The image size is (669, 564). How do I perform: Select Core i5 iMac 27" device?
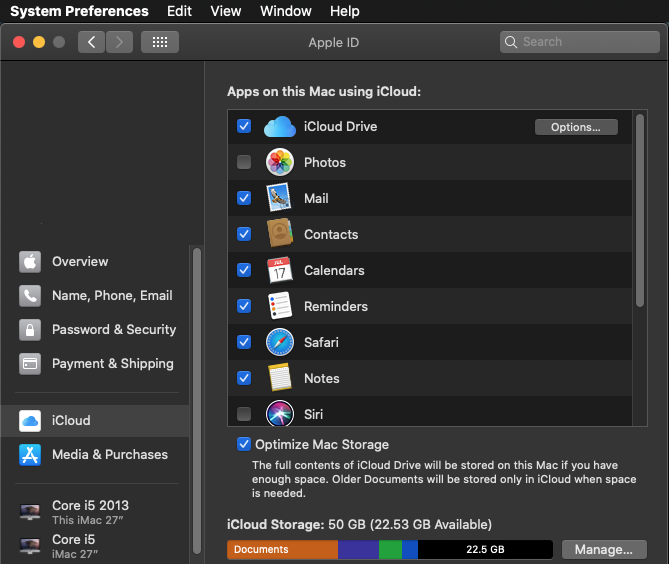click(x=95, y=546)
